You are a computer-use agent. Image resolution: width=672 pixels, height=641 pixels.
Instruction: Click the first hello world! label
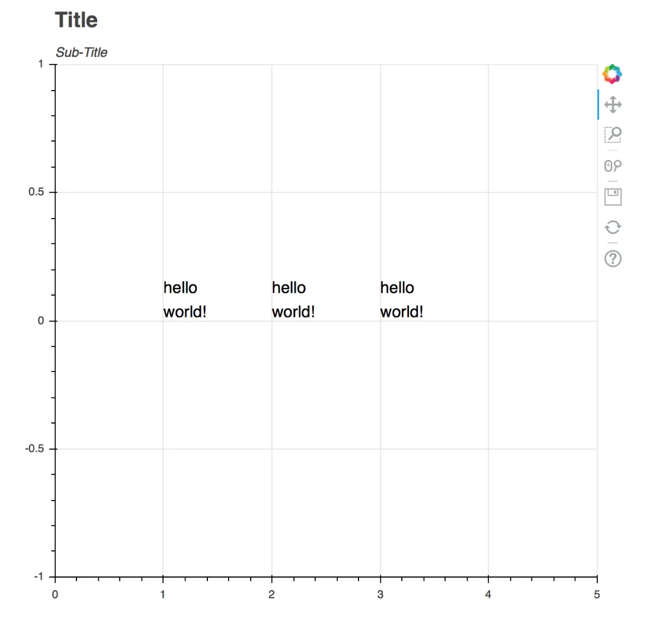pyautogui.click(x=184, y=299)
